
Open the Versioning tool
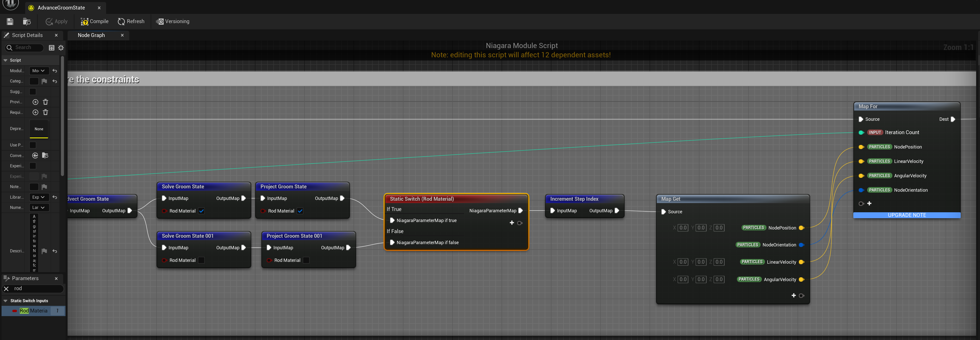point(173,22)
